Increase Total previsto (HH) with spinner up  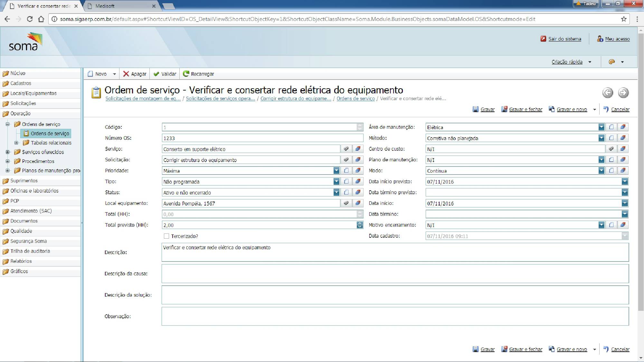(360, 223)
